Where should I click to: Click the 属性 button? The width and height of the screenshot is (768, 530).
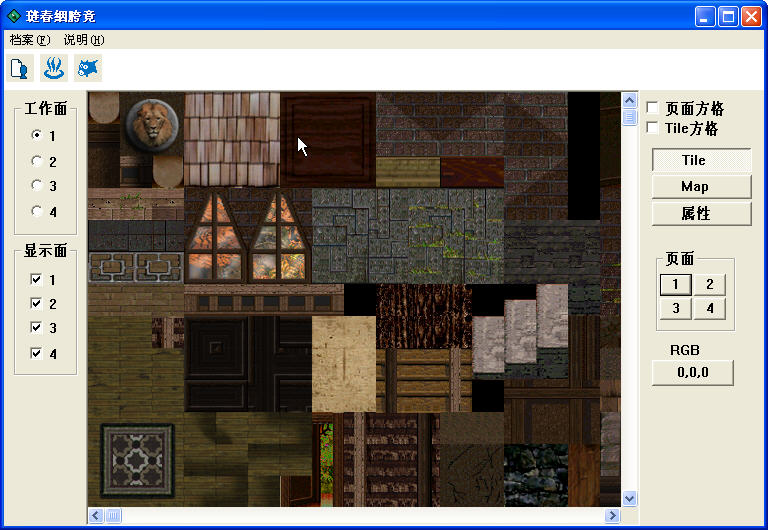point(701,213)
